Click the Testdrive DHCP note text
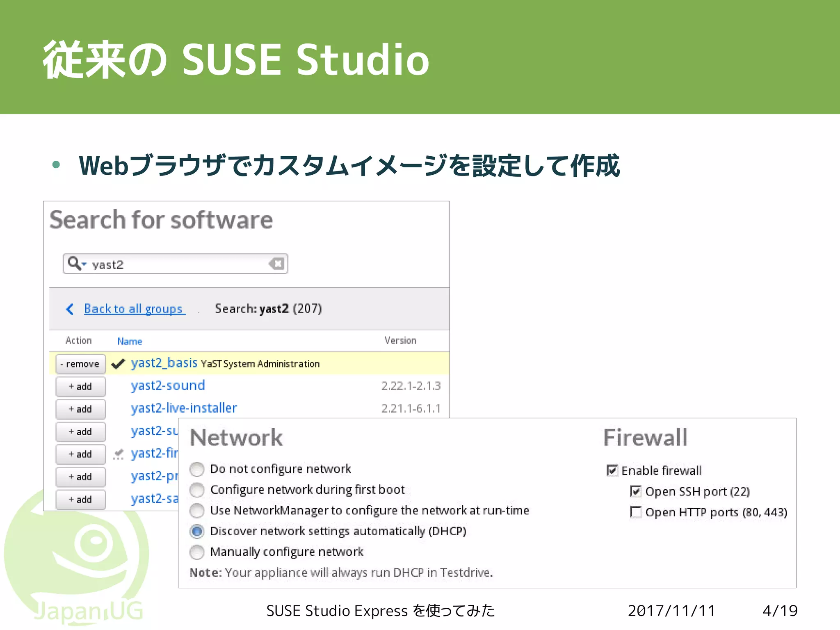Viewport: 840px width, 630px height. pyautogui.click(x=341, y=573)
